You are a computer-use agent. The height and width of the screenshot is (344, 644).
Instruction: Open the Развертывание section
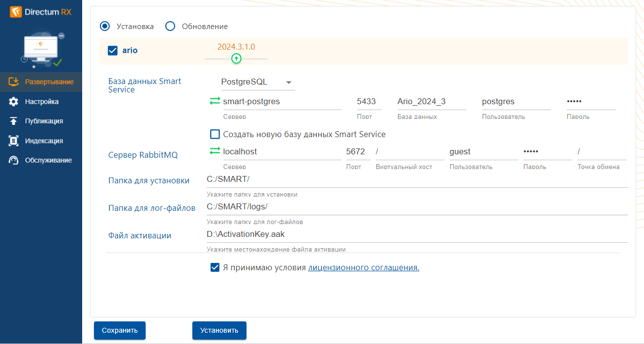(41, 82)
